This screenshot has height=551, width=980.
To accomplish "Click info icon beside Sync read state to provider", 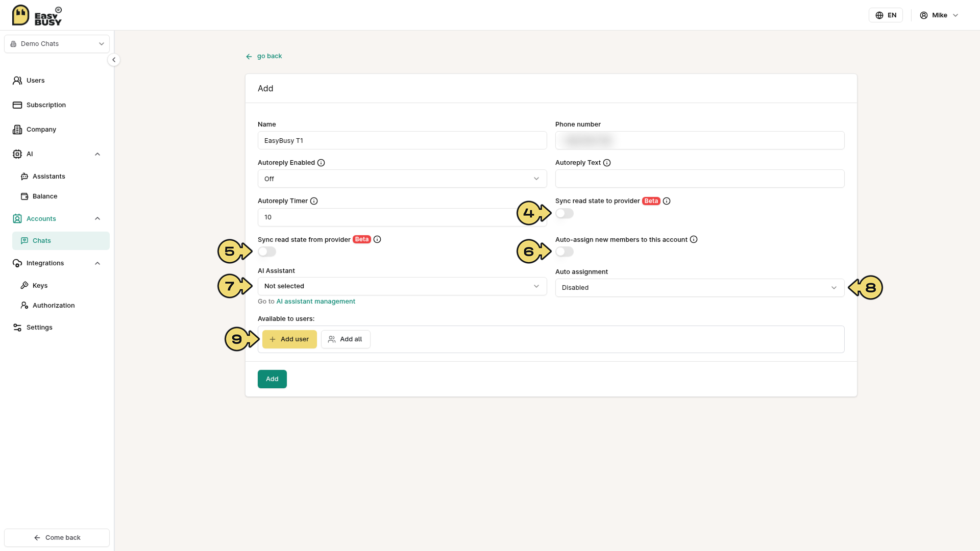I will coord(667,201).
